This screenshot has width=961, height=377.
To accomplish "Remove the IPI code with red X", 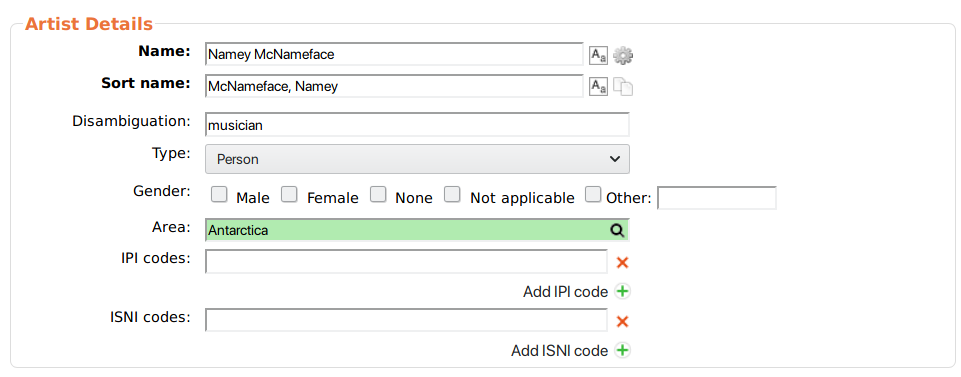I will point(622,262).
